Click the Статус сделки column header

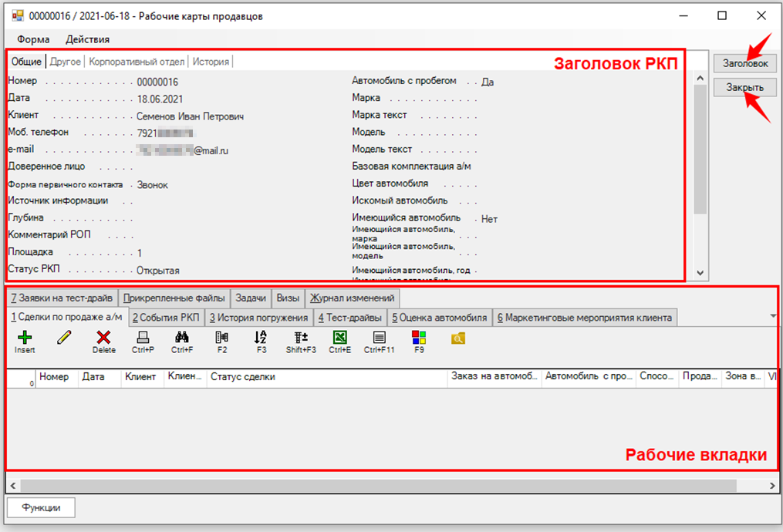click(x=242, y=377)
